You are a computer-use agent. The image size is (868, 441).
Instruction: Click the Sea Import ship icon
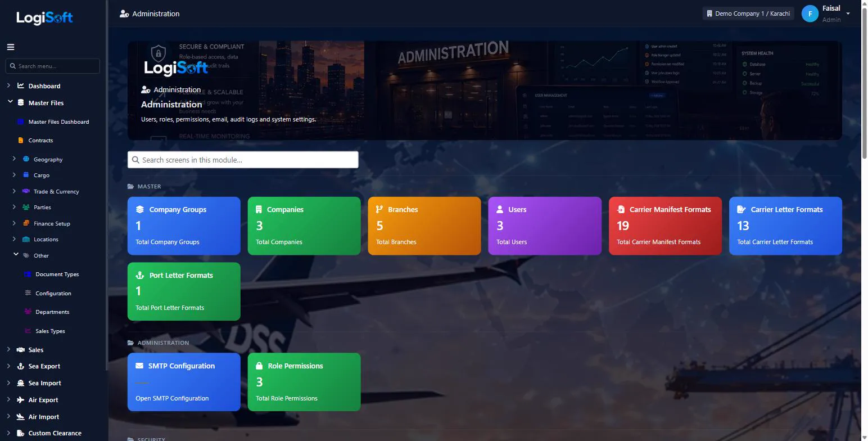(x=21, y=383)
